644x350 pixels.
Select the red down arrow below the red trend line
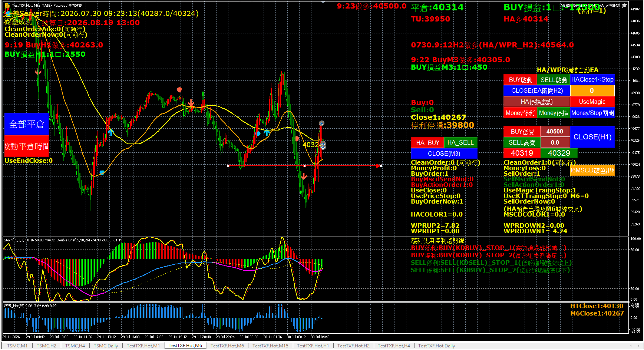(304, 176)
